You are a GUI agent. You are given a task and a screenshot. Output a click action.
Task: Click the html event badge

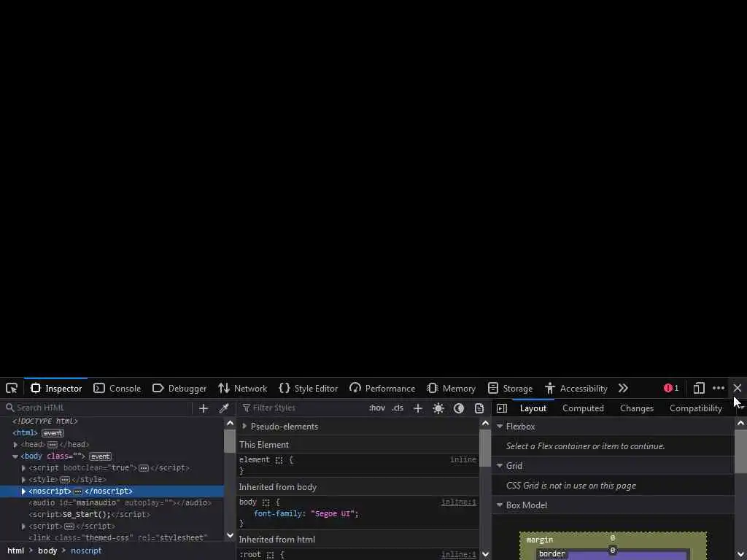click(x=53, y=433)
